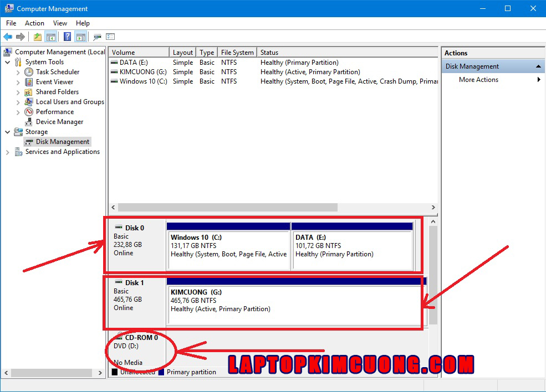Click the gray Forward arrow in toolbar
Screen dimensions: 546x392
pos(21,37)
